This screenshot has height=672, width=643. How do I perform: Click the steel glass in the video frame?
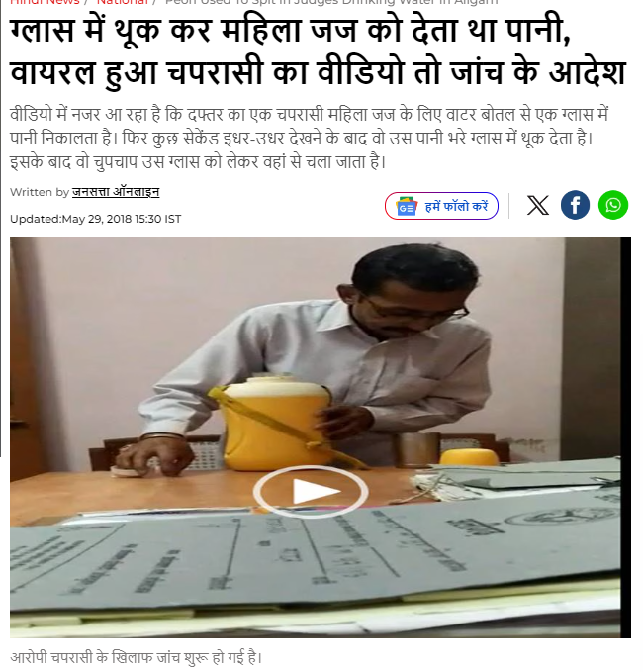pos(416,449)
